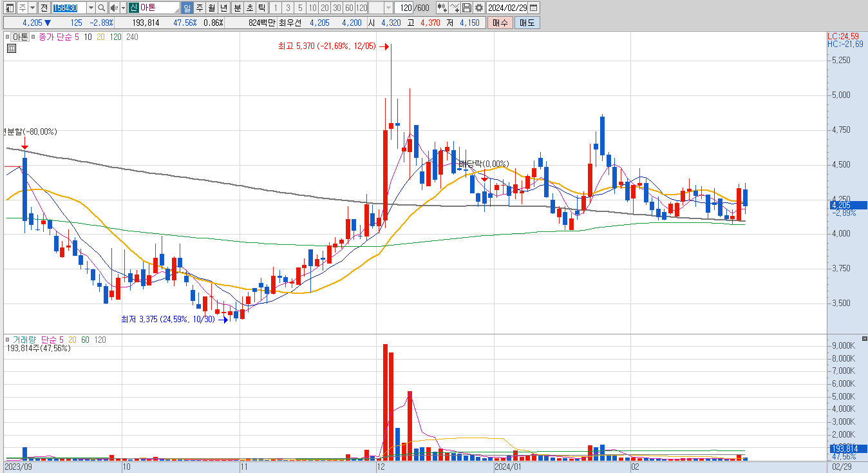The image size is (868, 473).
Task: Click the 분할(-80,00%) split marker label
Action: (x=30, y=131)
